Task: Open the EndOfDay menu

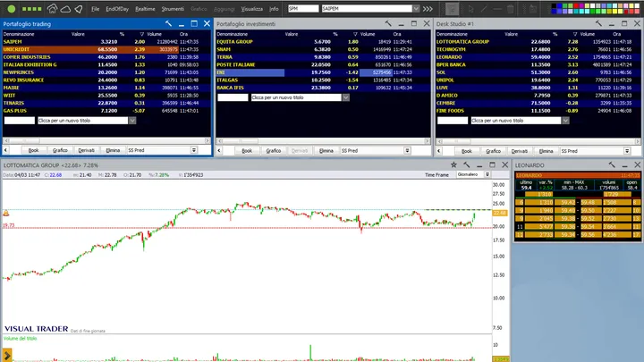Action: [x=117, y=9]
